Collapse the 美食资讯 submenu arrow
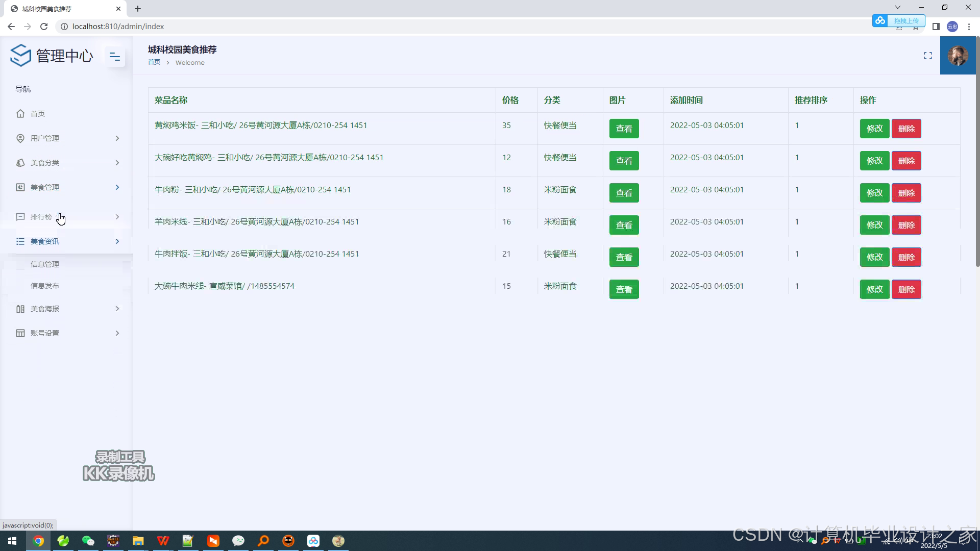The image size is (980, 551). pyautogui.click(x=117, y=241)
